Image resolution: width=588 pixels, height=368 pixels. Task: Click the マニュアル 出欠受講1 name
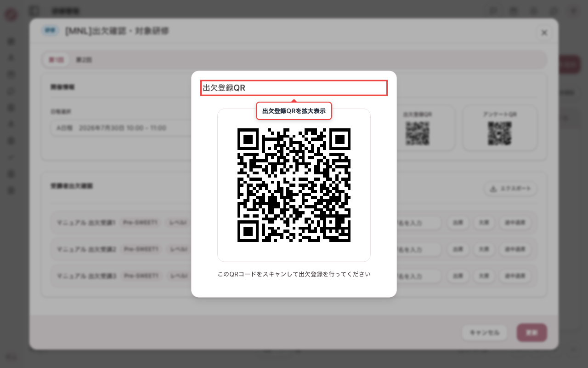(x=86, y=223)
